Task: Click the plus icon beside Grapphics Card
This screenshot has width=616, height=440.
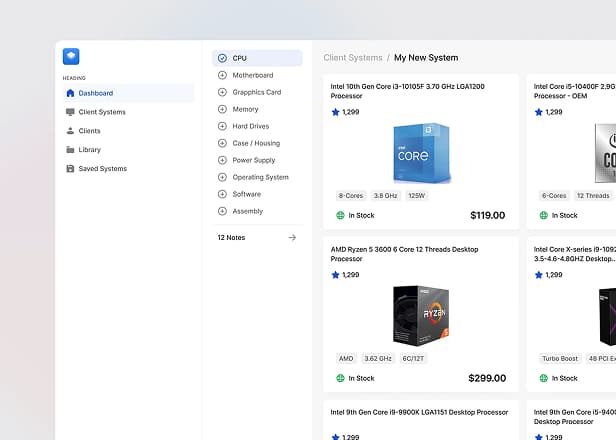Action: (x=222, y=92)
